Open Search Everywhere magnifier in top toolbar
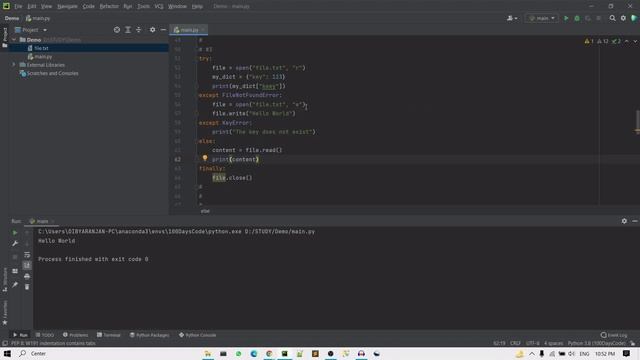The width and height of the screenshot is (640, 360). [612, 18]
